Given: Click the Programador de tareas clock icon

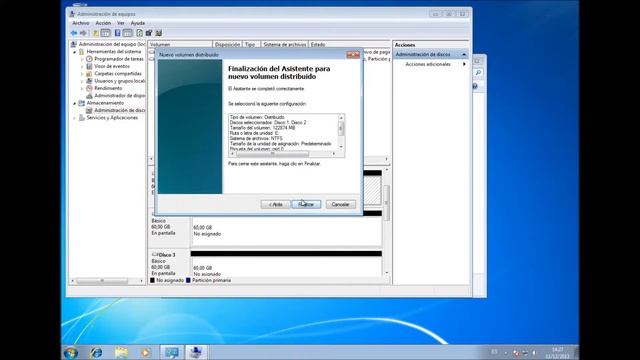Looking at the screenshot, I should coord(89,59).
